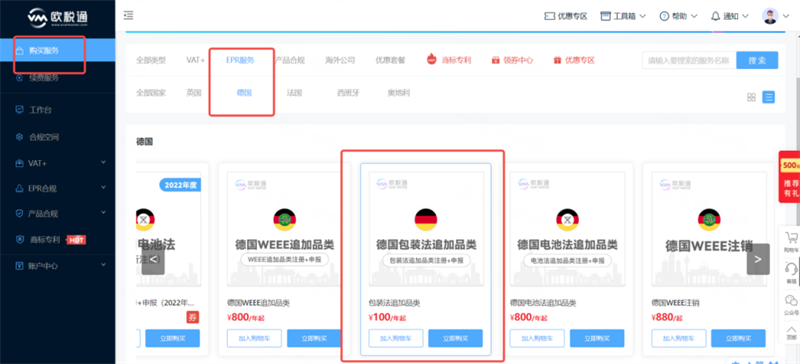Viewport: 800px width, 364px height.
Task: Filter by 法国
Action: point(294,93)
